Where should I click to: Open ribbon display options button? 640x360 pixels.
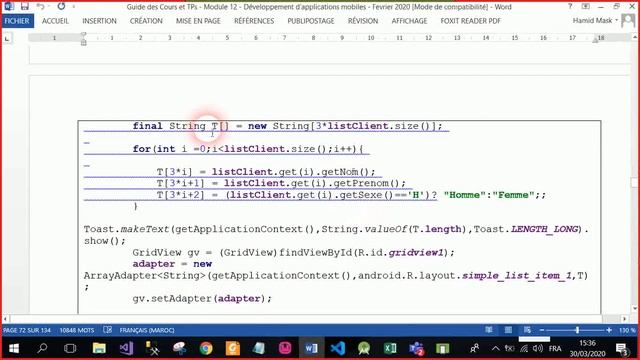(585, 7)
